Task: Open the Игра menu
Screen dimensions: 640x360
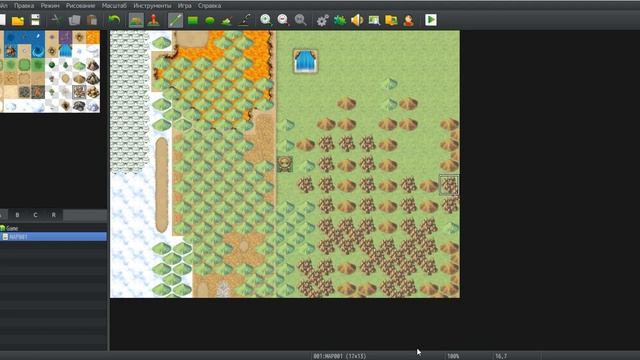Action: (x=184, y=6)
